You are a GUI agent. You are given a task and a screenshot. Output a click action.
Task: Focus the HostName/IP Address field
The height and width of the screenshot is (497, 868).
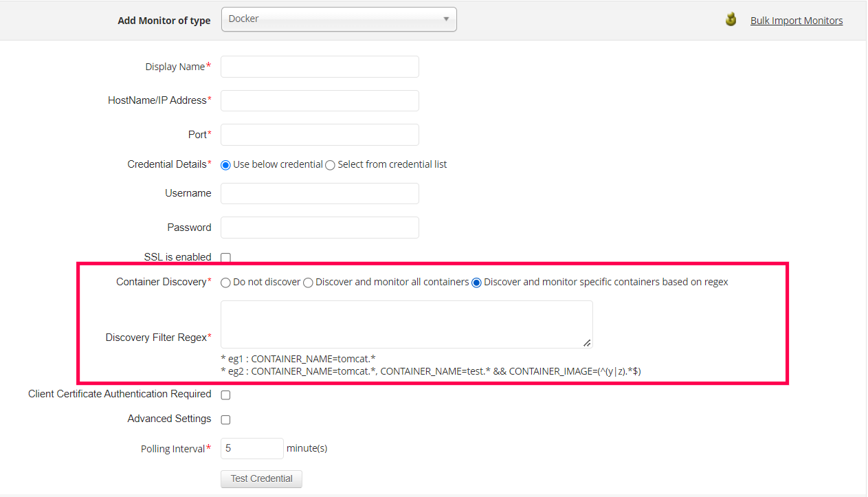(320, 100)
